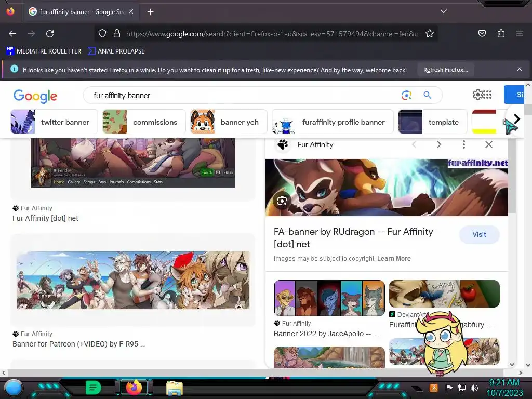The height and width of the screenshot is (399, 532).
Task: Open the Start orb on taskbar
Action: tap(14, 388)
